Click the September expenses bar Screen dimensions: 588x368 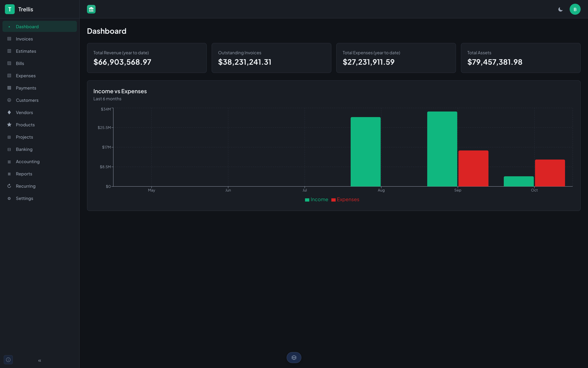(x=473, y=168)
